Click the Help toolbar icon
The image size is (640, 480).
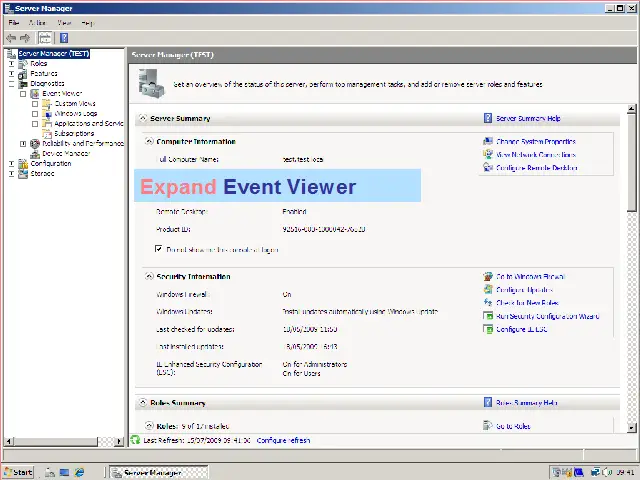64,38
